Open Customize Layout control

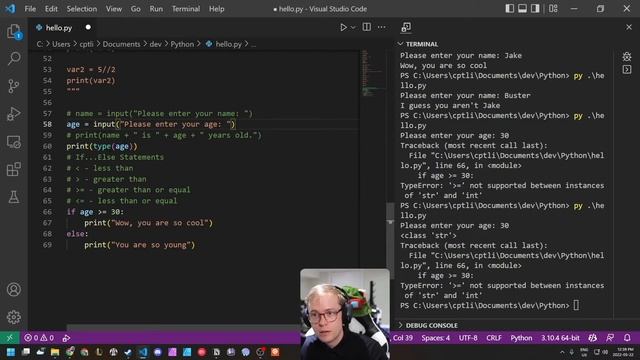[x=553, y=9]
